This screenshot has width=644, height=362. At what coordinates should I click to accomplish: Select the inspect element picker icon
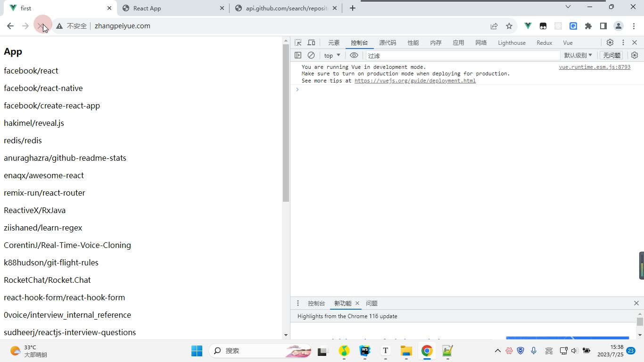[298, 42]
